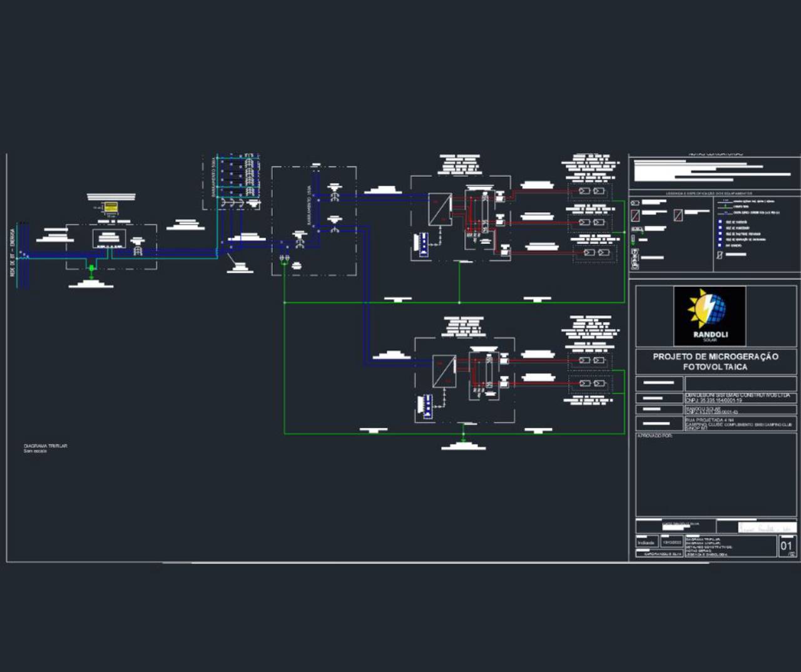Click the sheet number '01' box
Viewport: 801px width, 672px height.
click(x=786, y=546)
